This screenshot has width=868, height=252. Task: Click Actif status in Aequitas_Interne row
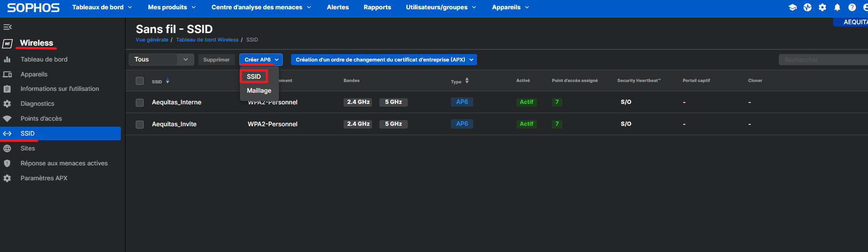[x=527, y=102]
